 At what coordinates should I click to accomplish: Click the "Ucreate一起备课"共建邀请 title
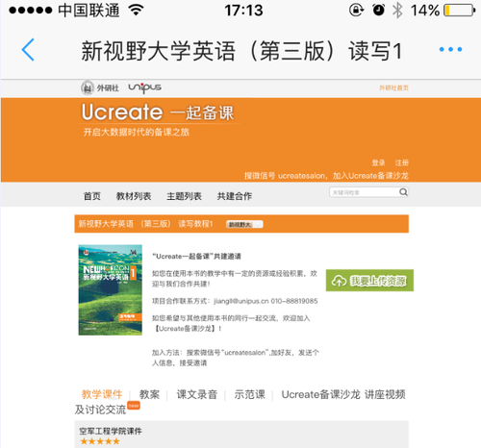click(x=196, y=257)
